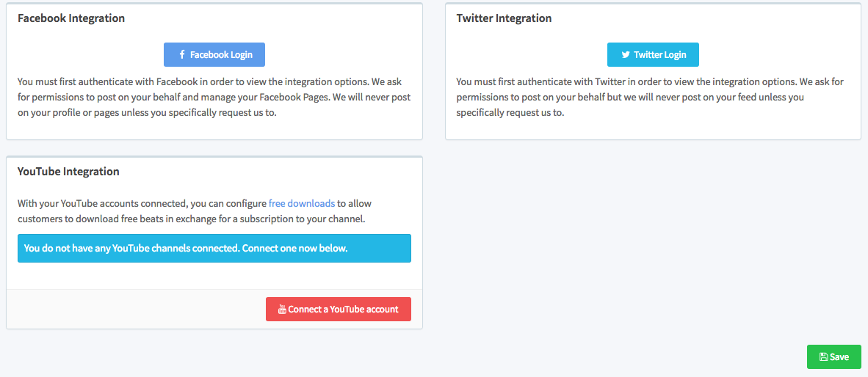Viewport: 868px width, 377px height.
Task: Click the Facebook 'f' icon in the login button
Action: tap(182, 55)
